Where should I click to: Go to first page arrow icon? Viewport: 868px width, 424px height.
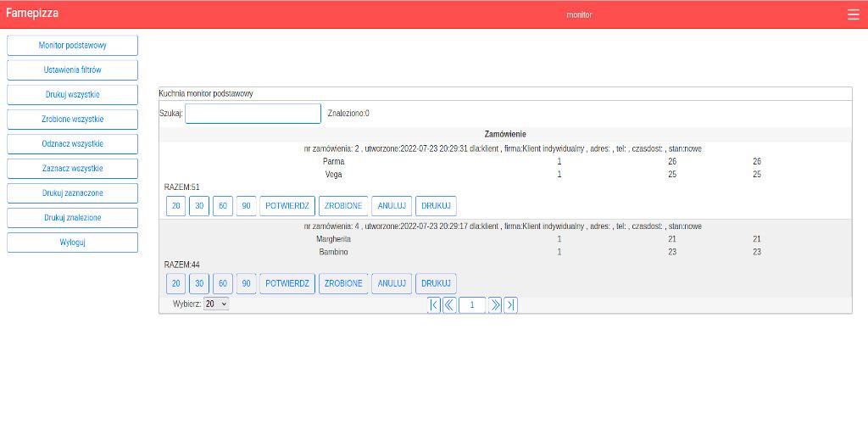434,305
